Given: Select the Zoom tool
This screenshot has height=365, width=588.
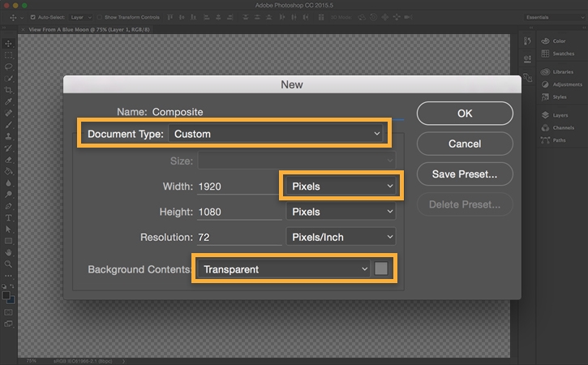Looking at the screenshot, I should tap(9, 264).
